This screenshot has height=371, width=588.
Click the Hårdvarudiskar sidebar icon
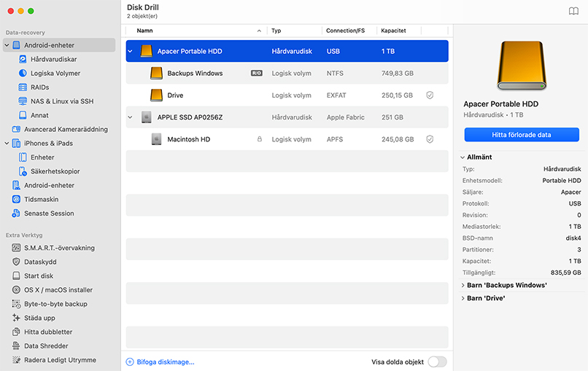[23, 59]
